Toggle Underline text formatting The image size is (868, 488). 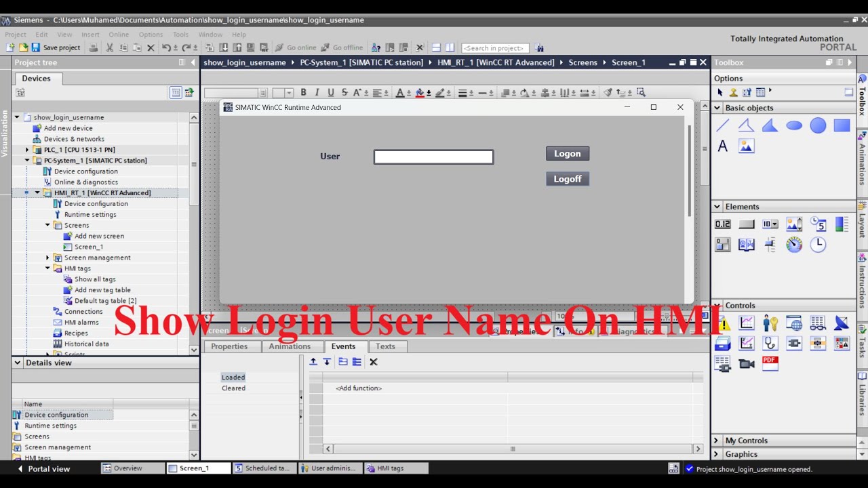click(x=330, y=93)
